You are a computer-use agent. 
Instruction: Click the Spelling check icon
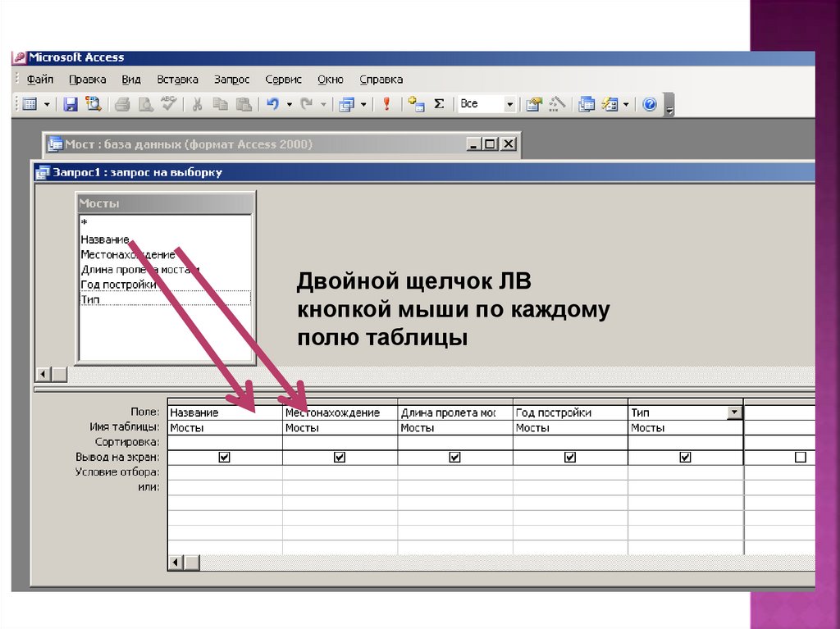coord(169,103)
